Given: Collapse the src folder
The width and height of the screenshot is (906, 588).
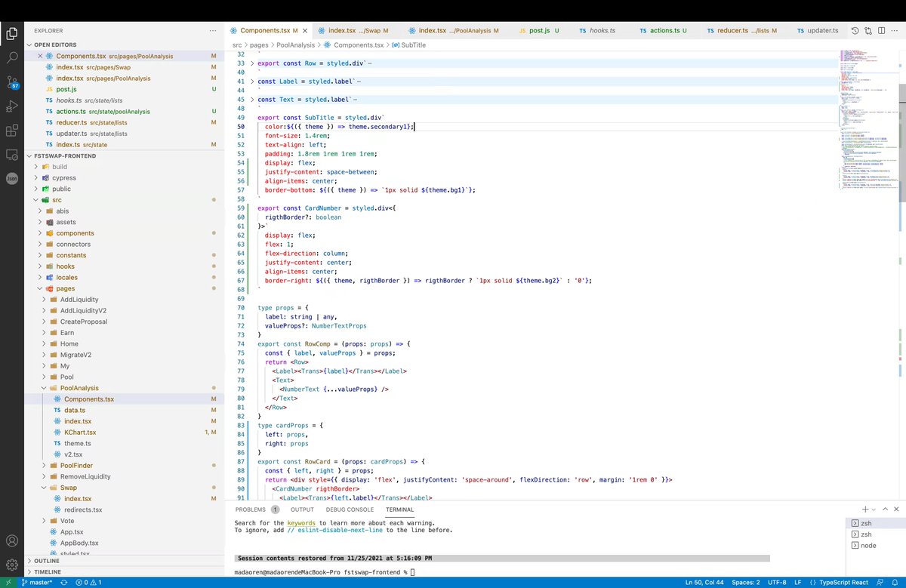Looking at the screenshot, I should (x=57, y=200).
